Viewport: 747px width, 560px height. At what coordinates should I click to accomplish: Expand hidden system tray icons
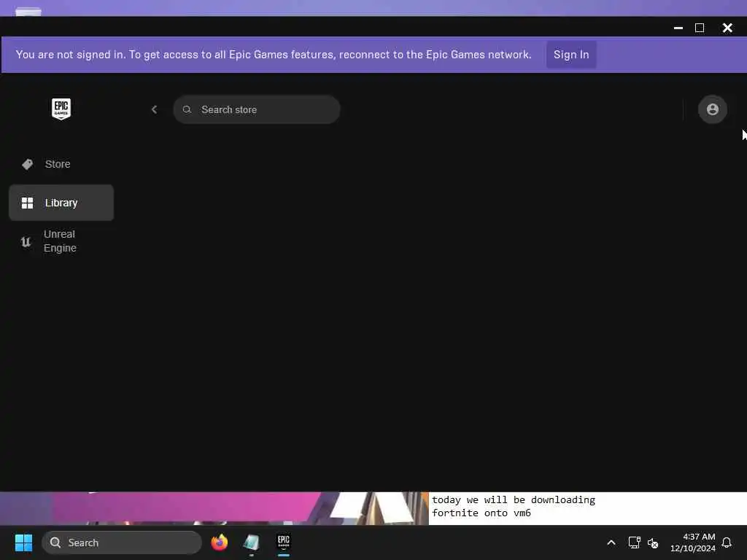(x=611, y=542)
